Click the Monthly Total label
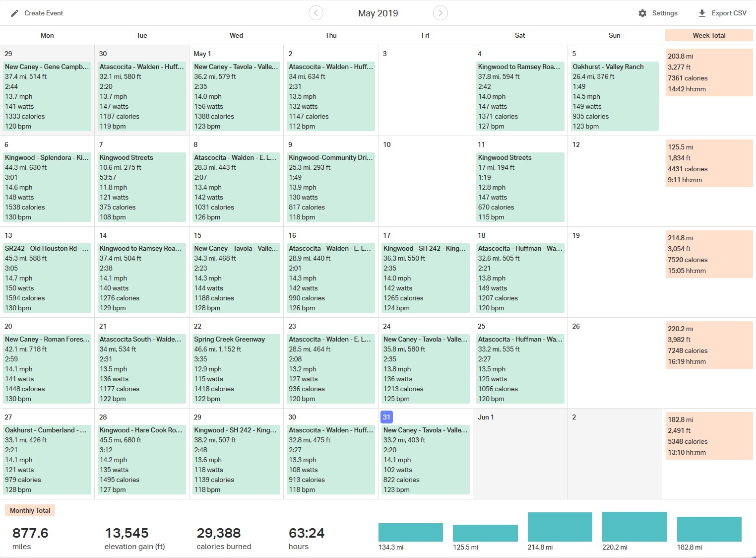The width and height of the screenshot is (756, 558). pos(30,510)
